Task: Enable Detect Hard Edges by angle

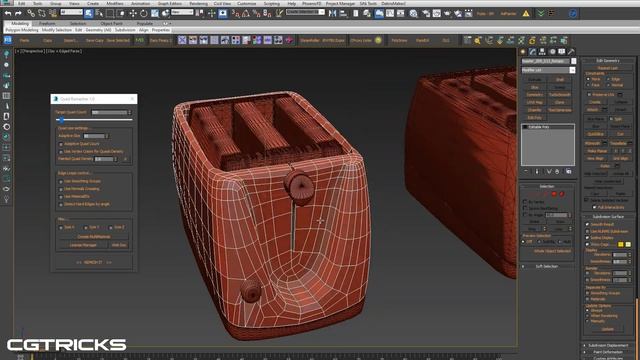Action: [x=61, y=204]
